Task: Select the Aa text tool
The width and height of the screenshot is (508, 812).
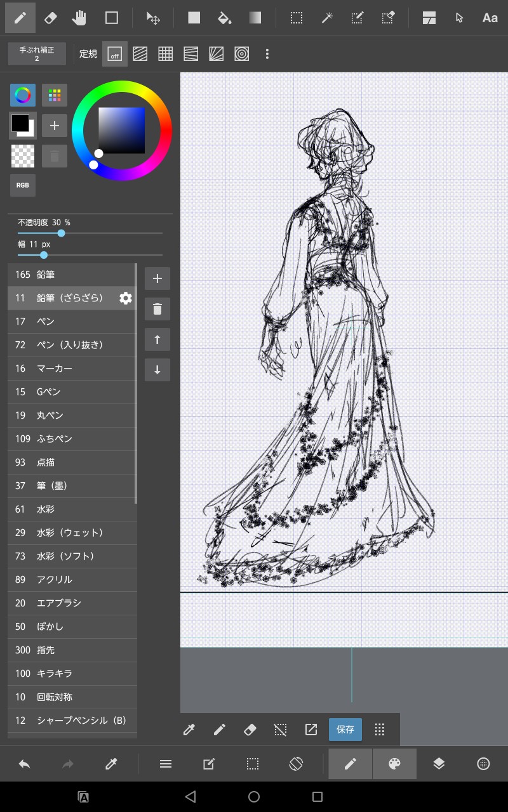Action: 490,18
